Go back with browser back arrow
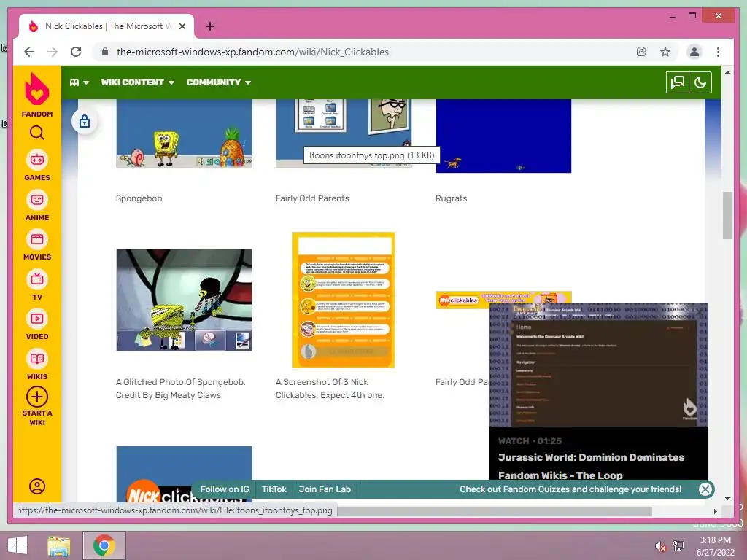This screenshot has height=560, width=747. (29, 52)
